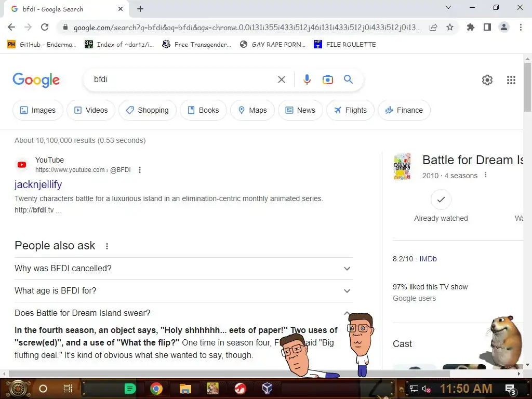The image size is (532, 399).
Task: Click the forward navigation arrow
Action: (28, 27)
